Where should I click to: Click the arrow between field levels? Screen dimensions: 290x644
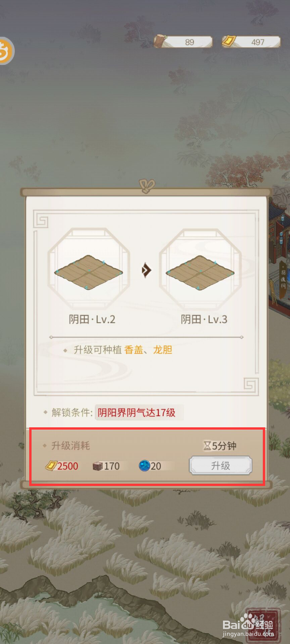[x=146, y=270]
